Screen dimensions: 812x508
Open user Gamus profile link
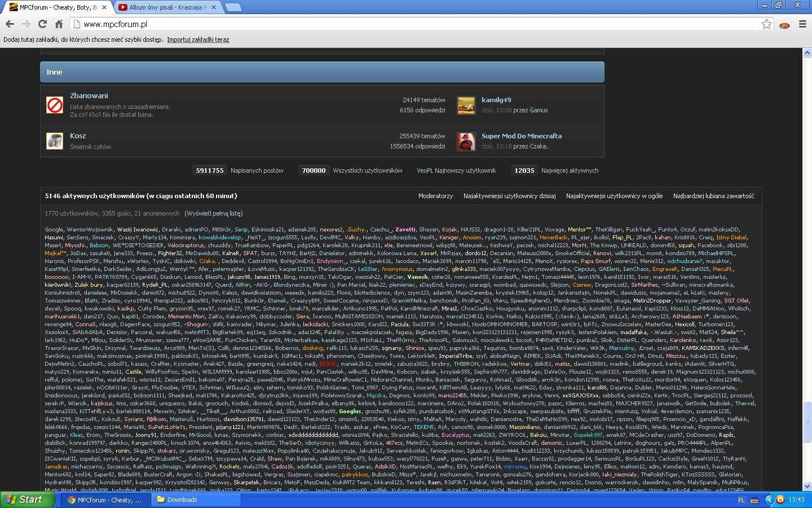[539, 110]
